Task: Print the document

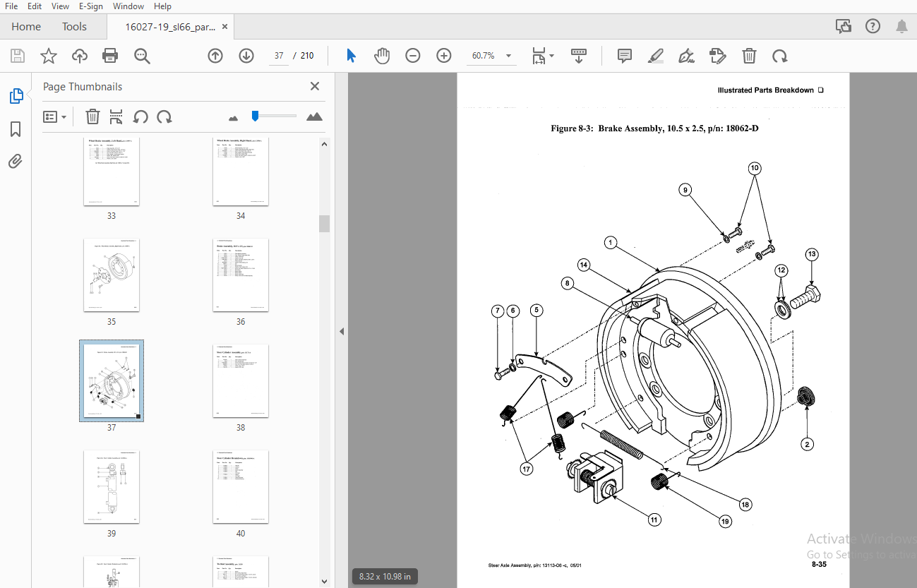Action: (x=110, y=56)
